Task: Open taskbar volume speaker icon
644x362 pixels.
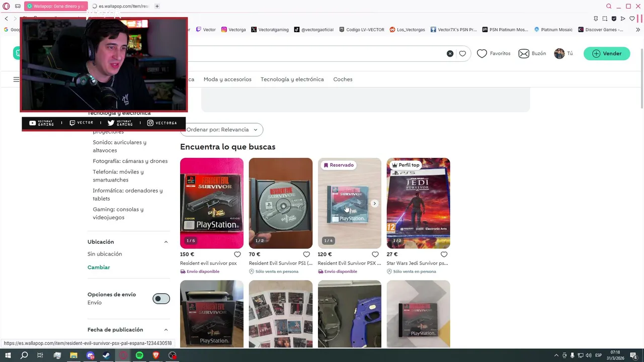Action: pos(588,355)
